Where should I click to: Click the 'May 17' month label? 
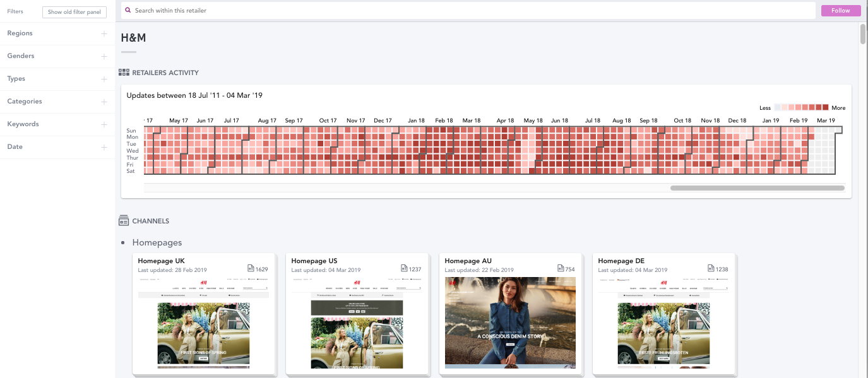[179, 120]
